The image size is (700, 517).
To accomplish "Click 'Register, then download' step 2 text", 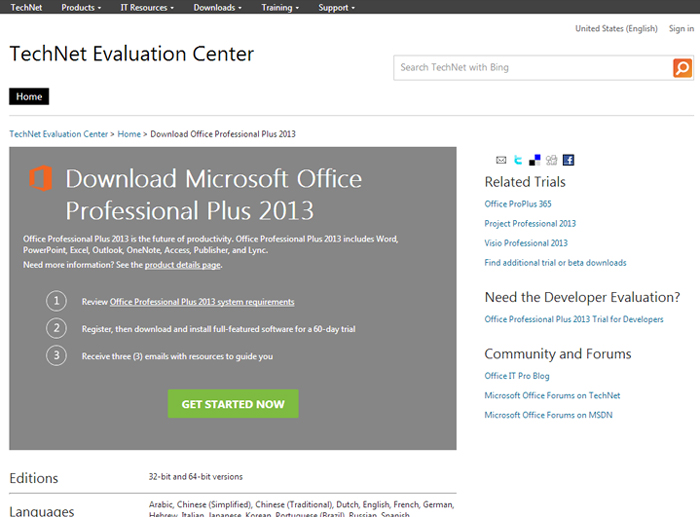I will (218, 329).
